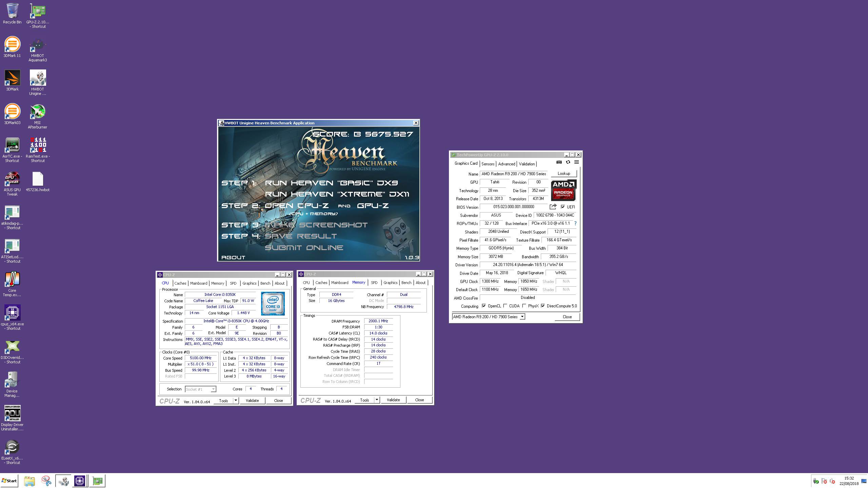868x488 pixels.
Task: Open Socket #1 selection dropdown
Action: pyautogui.click(x=213, y=389)
